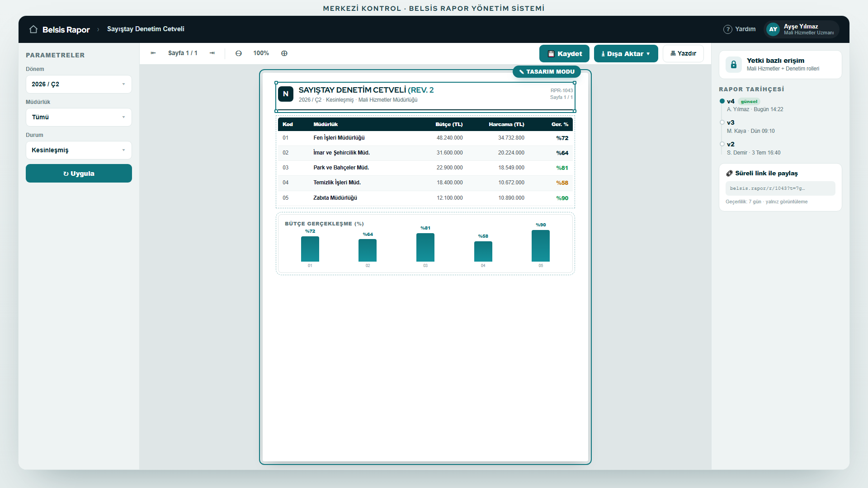This screenshot has height=488, width=868.
Task: Expand the Müdürlük dropdown set to Tümü
Action: tap(79, 117)
